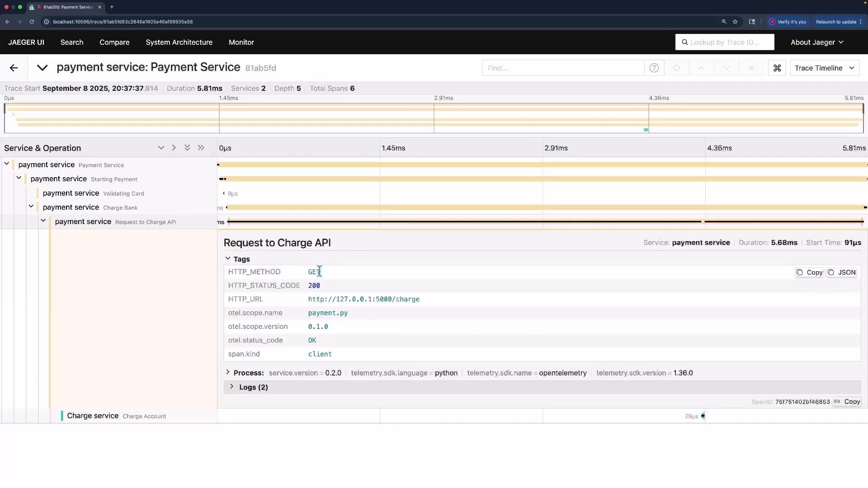
Task: Go back using the trace page arrow
Action: coord(14,68)
